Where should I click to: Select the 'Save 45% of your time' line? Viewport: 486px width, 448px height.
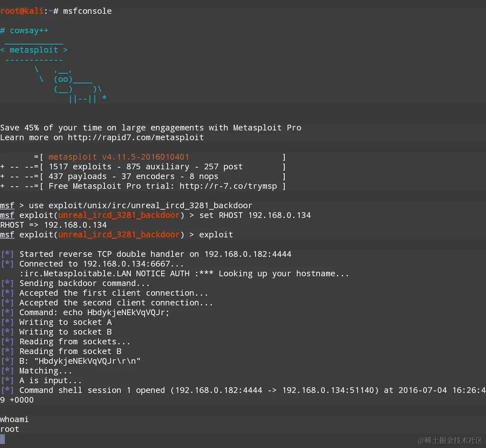point(151,128)
